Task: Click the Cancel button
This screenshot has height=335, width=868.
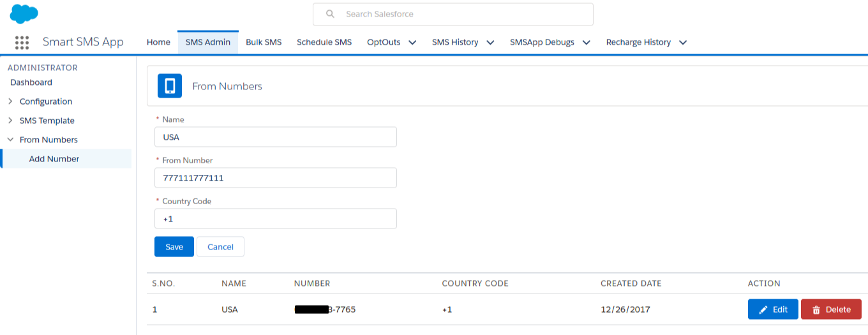Action: tap(220, 247)
